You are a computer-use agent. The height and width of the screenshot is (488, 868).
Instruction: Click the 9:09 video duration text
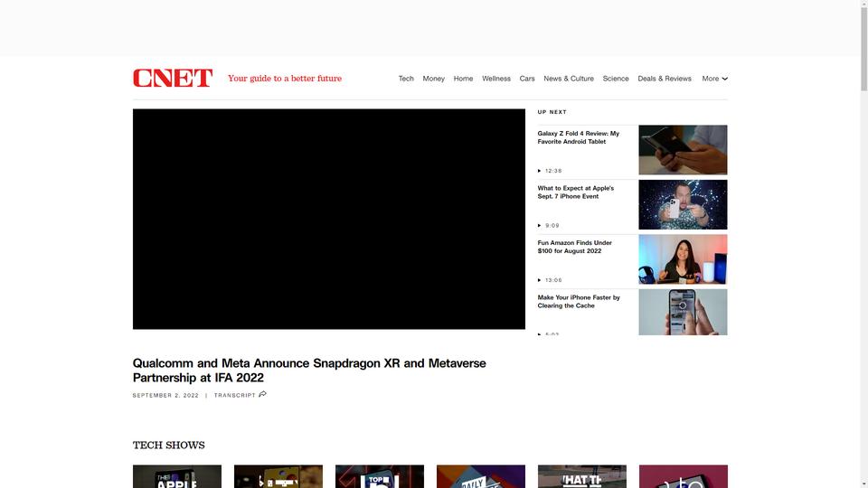point(552,226)
